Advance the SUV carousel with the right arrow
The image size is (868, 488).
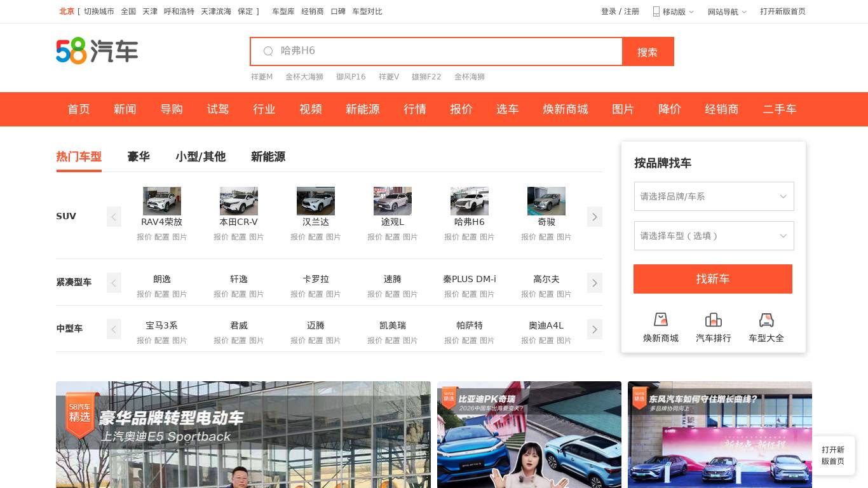tap(595, 217)
